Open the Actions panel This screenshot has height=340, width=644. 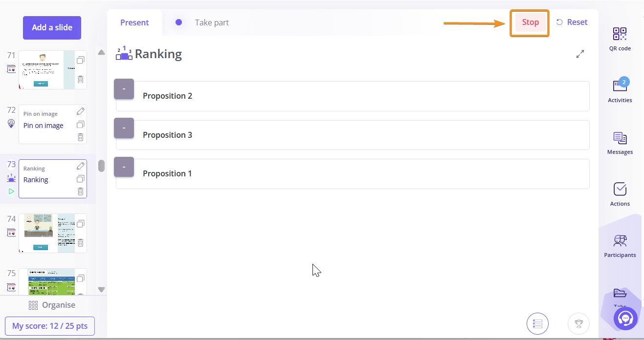click(x=620, y=194)
